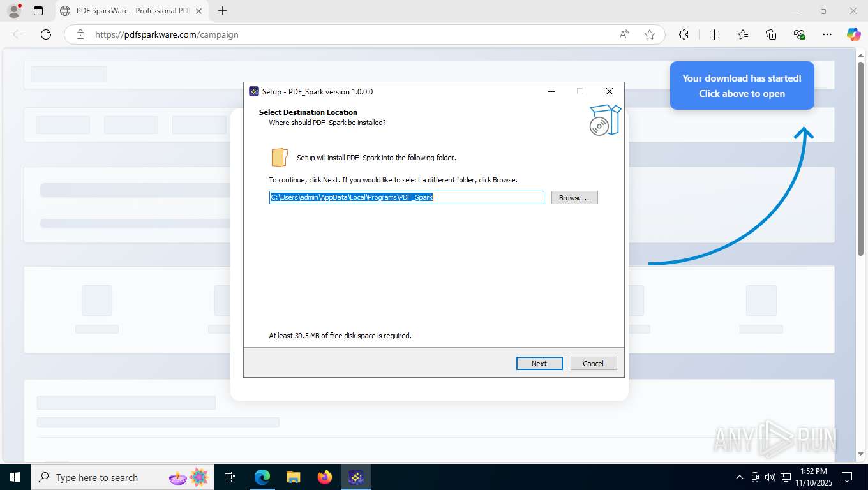Go back in the Edge browser

point(18,34)
